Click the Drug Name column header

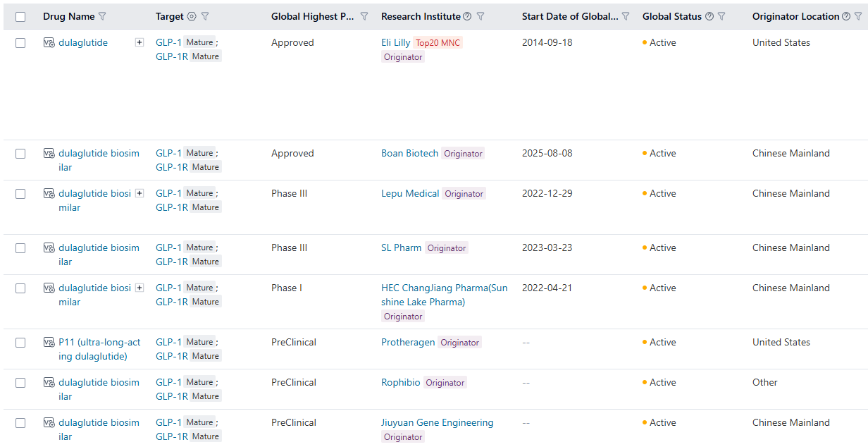pyautogui.click(x=68, y=16)
